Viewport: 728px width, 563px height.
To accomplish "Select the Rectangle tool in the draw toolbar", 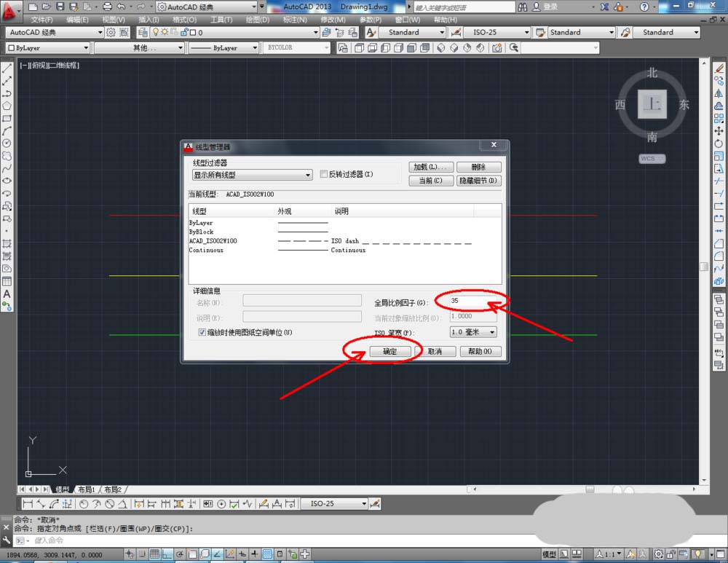I will [7, 119].
